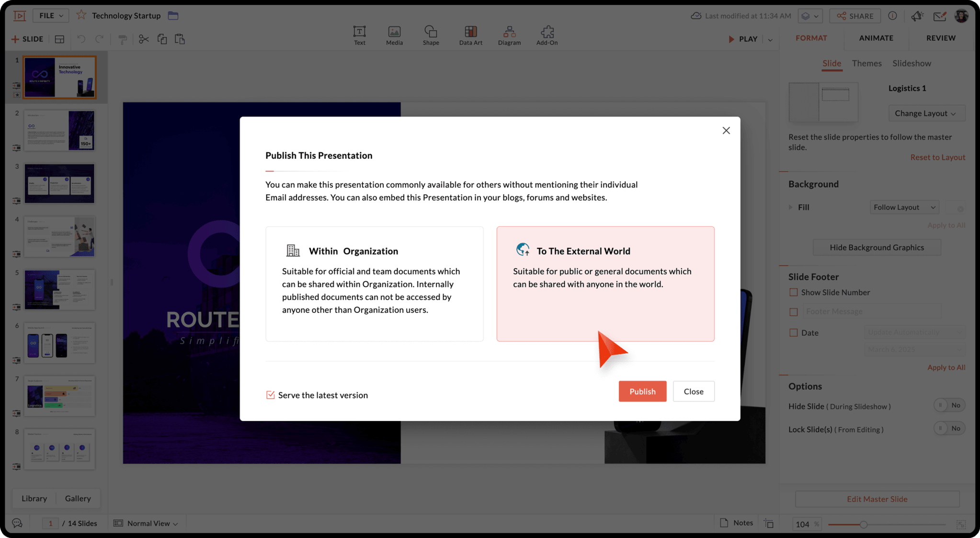The width and height of the screenshot is (980, 538).
Task: Uncheck Serve the latest version
Action: pos(270,395)
